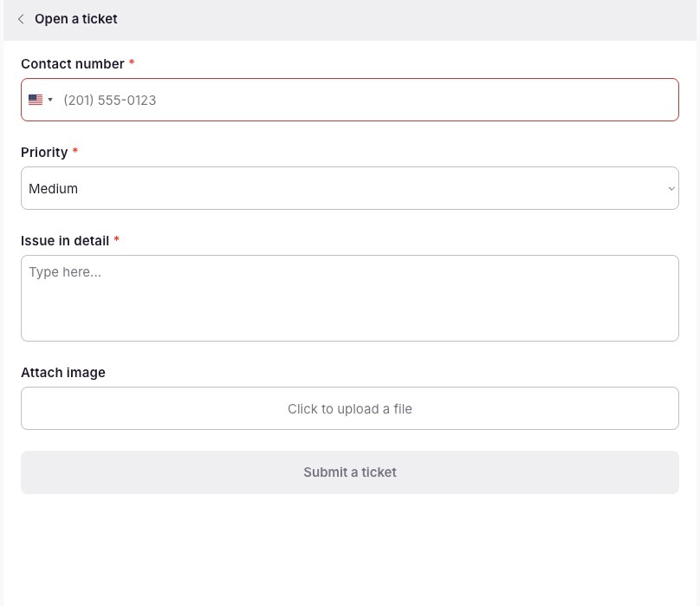Image resolution: width=700 pixels, height=606 pixels.
Task: Click the (201) 555-0123 placeholder area
Action: pos(109,100)
